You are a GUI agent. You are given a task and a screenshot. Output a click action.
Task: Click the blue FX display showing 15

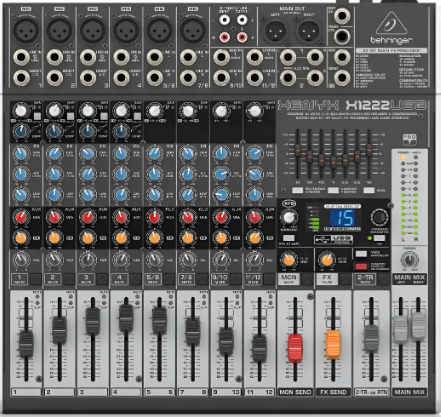pos(342,218)
